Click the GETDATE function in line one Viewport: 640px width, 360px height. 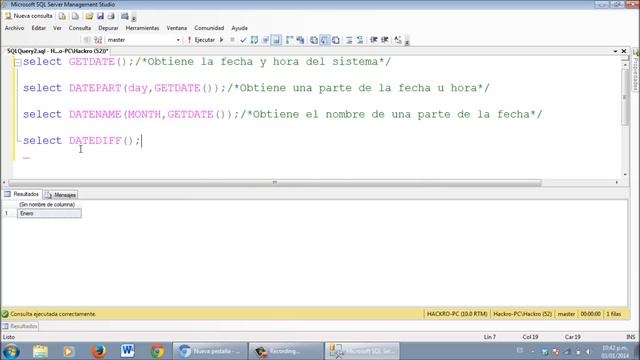point(92,62)
